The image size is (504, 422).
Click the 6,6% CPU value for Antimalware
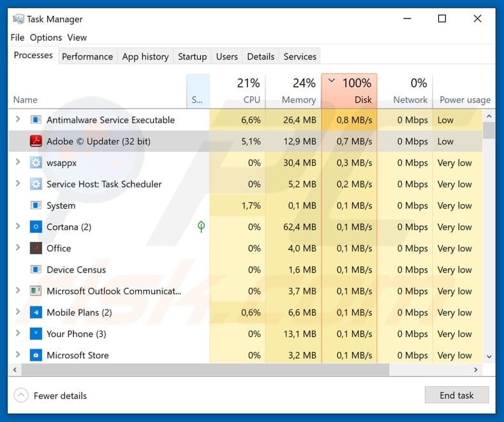(251, 120)
